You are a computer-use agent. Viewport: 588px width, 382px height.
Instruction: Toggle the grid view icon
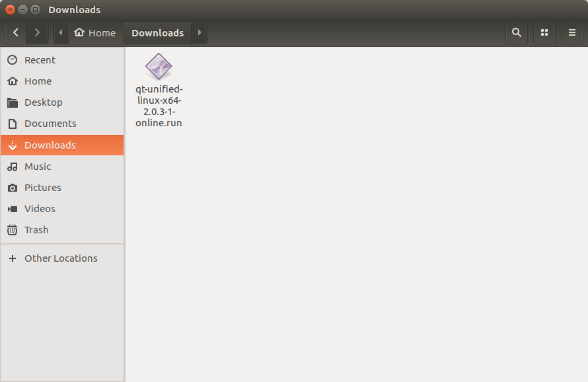click(x=544, y=32)
